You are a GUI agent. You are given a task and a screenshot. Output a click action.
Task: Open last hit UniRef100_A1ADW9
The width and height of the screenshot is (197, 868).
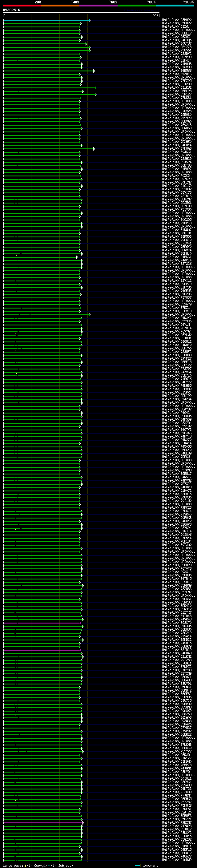click(x=177, y=860)
